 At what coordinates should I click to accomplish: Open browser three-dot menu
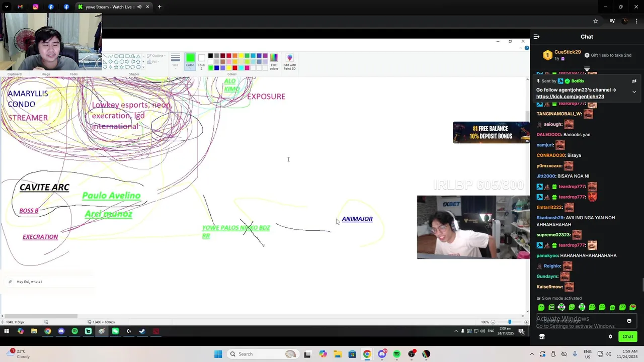[637, 21]
